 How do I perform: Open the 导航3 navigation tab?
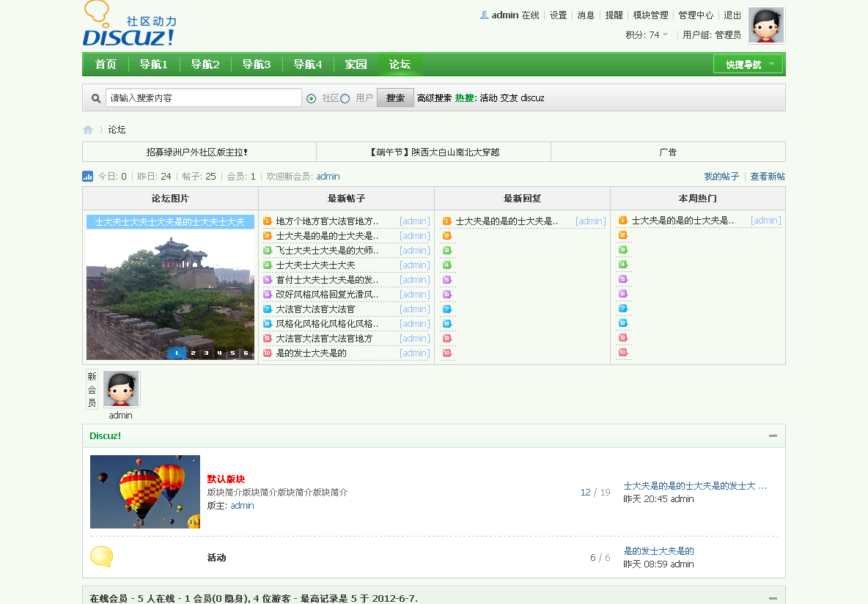point(257,65)
